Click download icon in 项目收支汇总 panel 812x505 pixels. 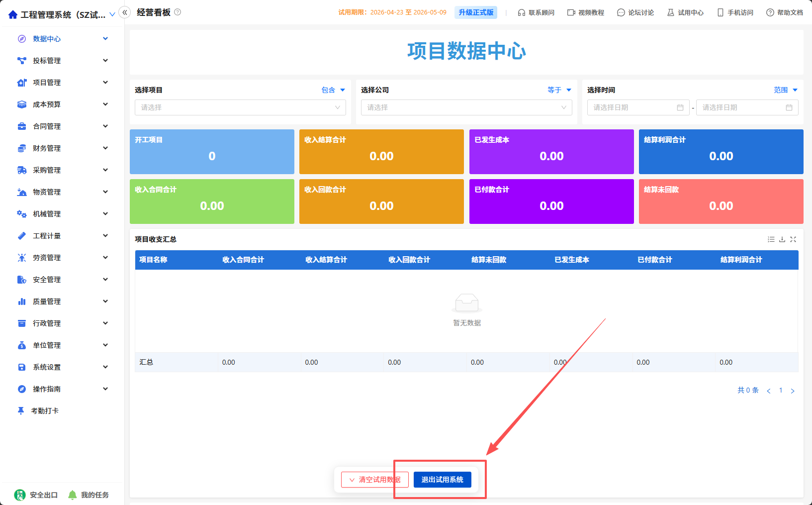[x=782, y=239]
